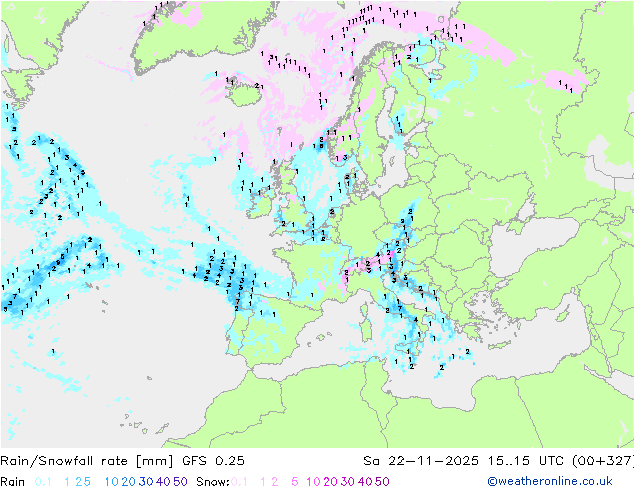Viewport: 634px width, 490px height.
Task: Pick the Rain legend value 40
Action: [x=163, y=482]
